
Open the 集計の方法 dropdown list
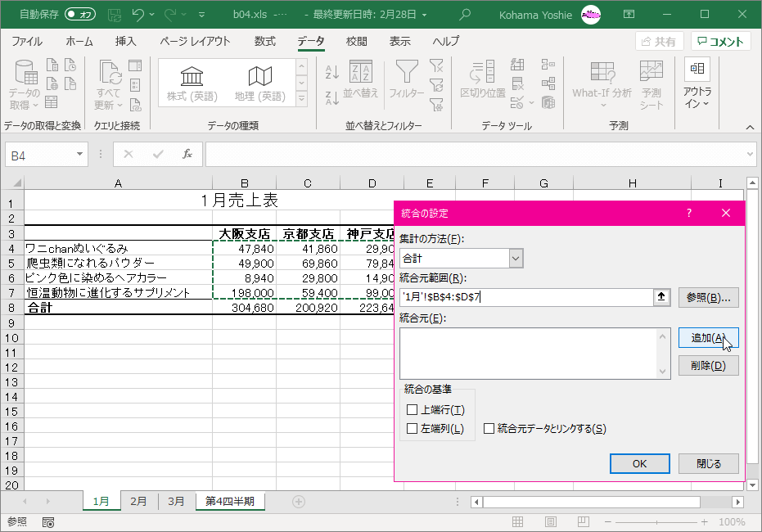(516, 259)
